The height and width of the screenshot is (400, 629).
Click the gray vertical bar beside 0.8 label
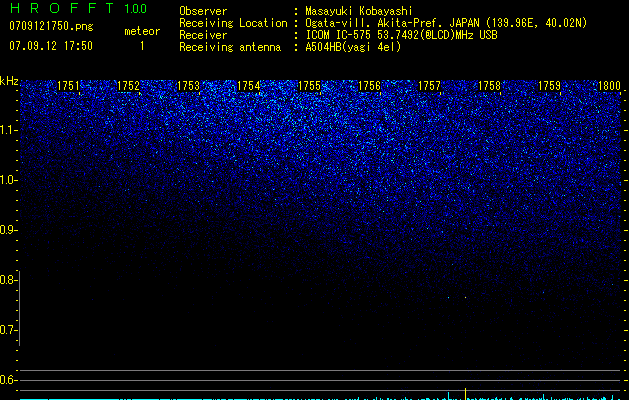[x=19, y=308]
